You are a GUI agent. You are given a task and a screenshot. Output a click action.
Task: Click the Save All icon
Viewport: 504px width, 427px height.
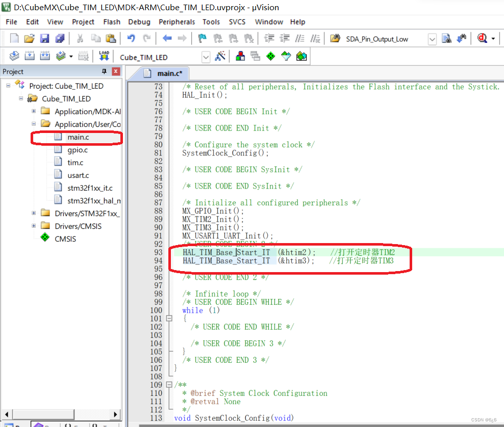[x=60, y=39]
